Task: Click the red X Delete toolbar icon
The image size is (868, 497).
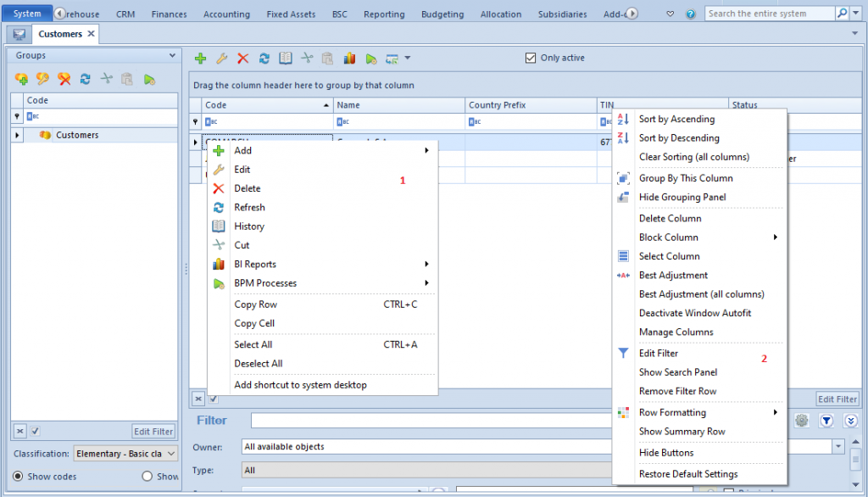Action: [x=242, y=59]
